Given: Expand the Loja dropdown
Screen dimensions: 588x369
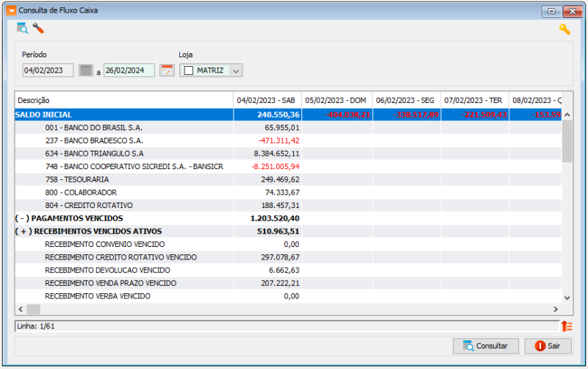Looking at the screenshot, I should [x=236, y=71].
